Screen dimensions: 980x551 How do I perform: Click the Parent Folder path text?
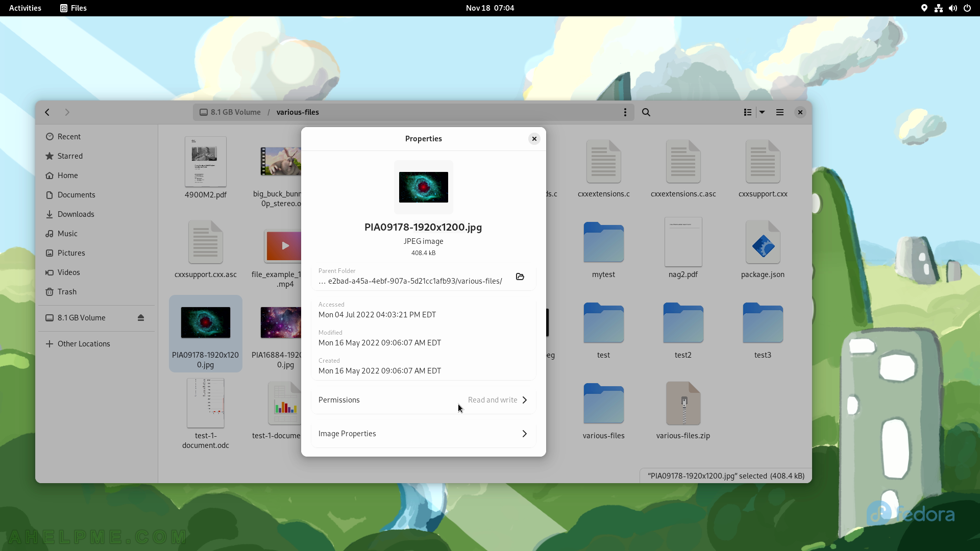(410, 281)
